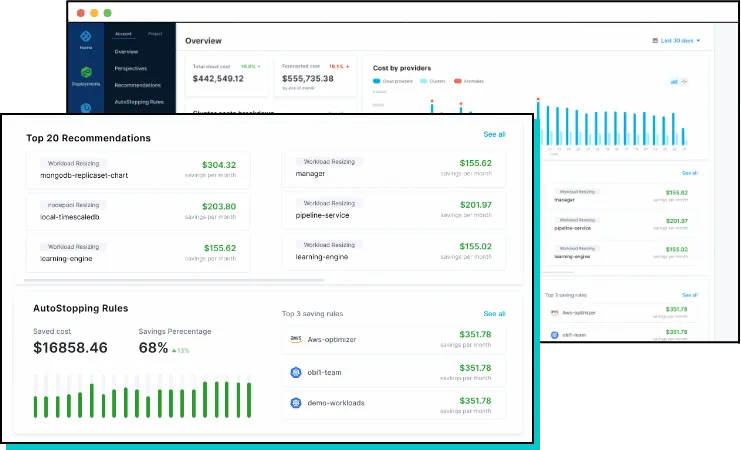Image resolution: width=741 pixels, height=450 pixels.
Task: Open Perspectives in the side navigation
Action: 130,69
